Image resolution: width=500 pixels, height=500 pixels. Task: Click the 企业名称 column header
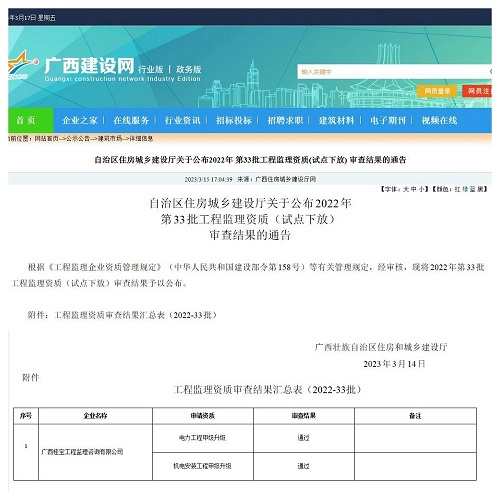(x=95, y=416)
